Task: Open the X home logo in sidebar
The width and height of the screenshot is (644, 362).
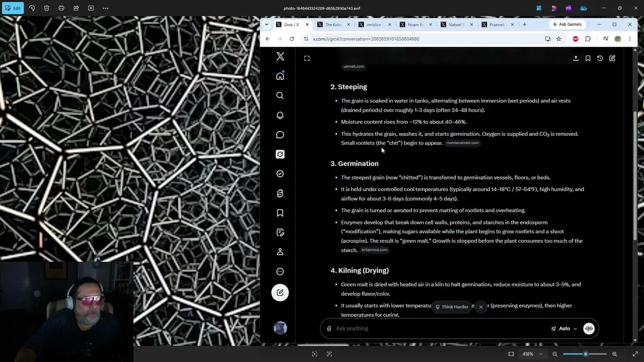Action: tap(280, 56)
